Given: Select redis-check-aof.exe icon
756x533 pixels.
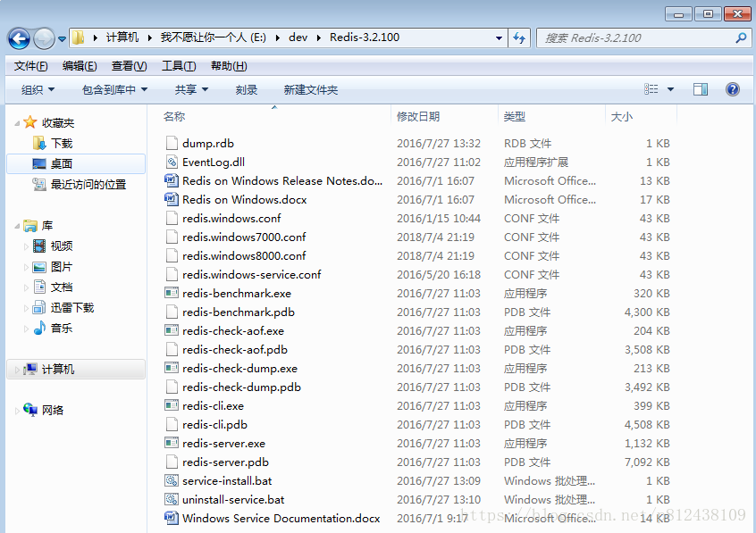Looking at the screenshot, I should coord(172,330).
